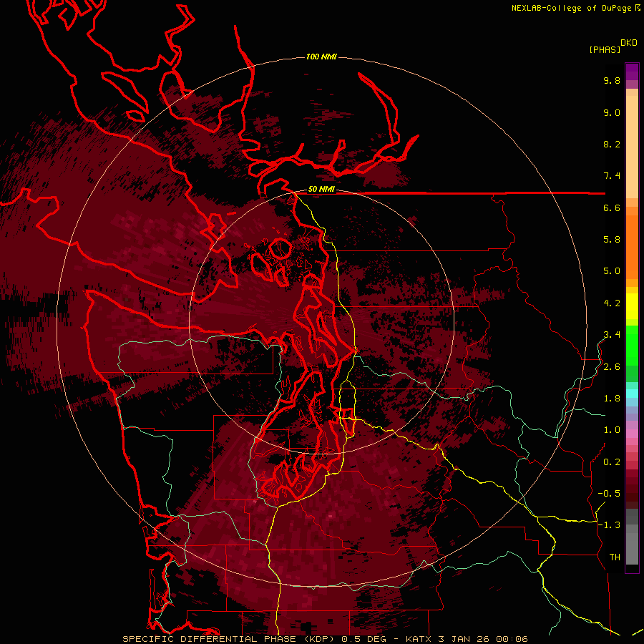This screenshot has width=644, height=644.
Task: Click the 'KATX' radar site identifier
Action: [419, 639]
